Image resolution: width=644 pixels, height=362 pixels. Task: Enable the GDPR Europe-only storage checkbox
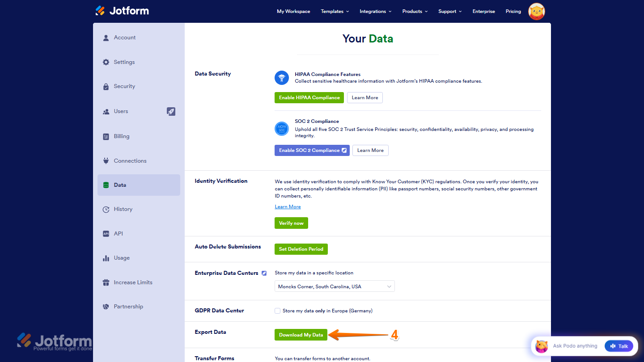coord(278,311)
